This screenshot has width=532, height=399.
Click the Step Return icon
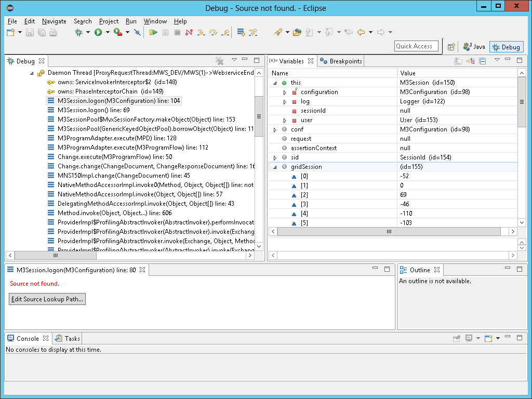(225, 32)
